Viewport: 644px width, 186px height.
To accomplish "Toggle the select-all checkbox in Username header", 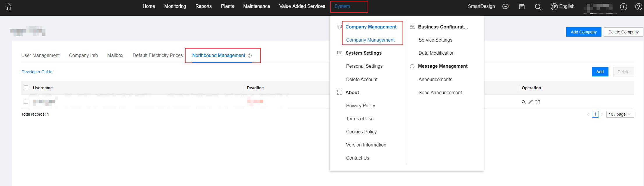I will 26,88.
